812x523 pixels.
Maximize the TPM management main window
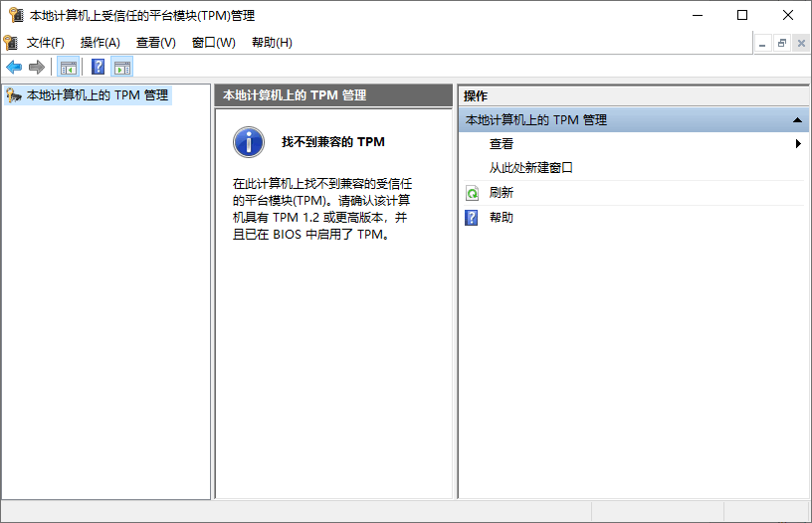[742, 16]
